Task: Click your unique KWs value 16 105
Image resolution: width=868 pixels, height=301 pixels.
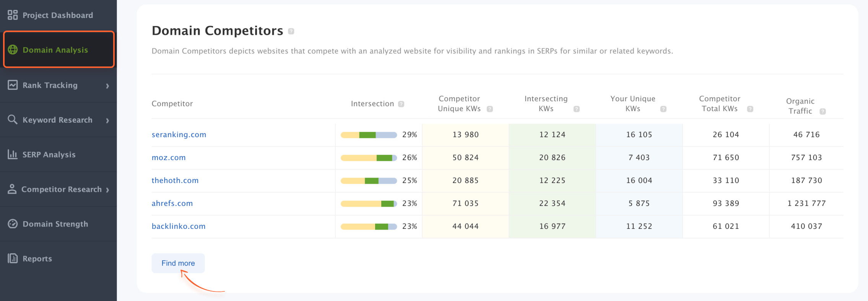Action: [x=639, y=134]
